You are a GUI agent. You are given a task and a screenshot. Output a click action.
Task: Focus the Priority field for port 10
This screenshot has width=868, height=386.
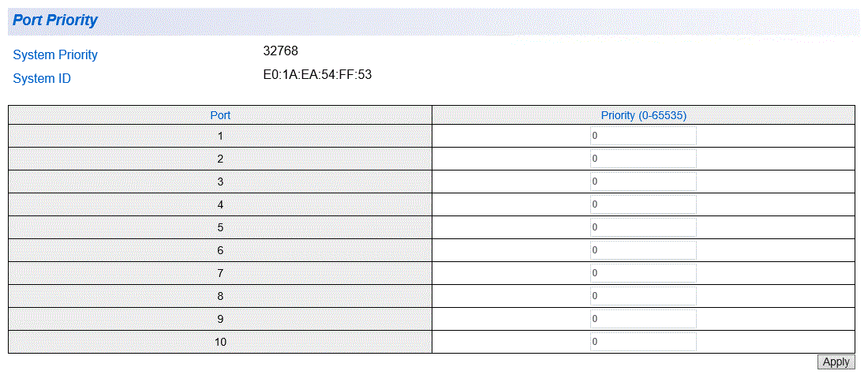coord(643,342)
